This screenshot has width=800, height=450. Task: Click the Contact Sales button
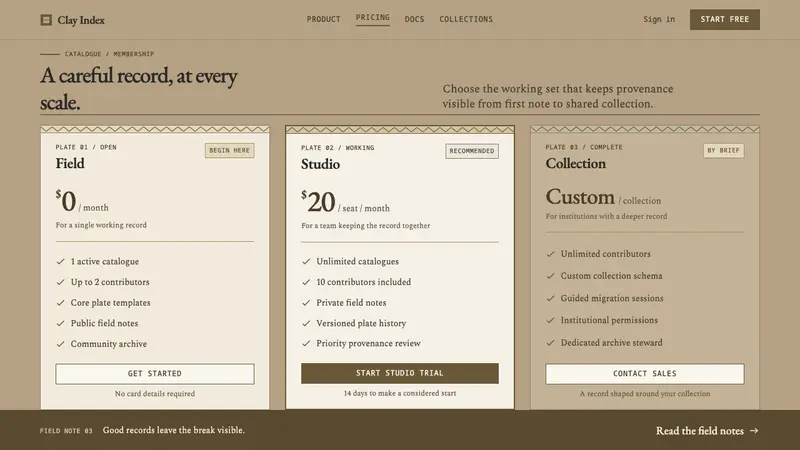tap(644, 373)
